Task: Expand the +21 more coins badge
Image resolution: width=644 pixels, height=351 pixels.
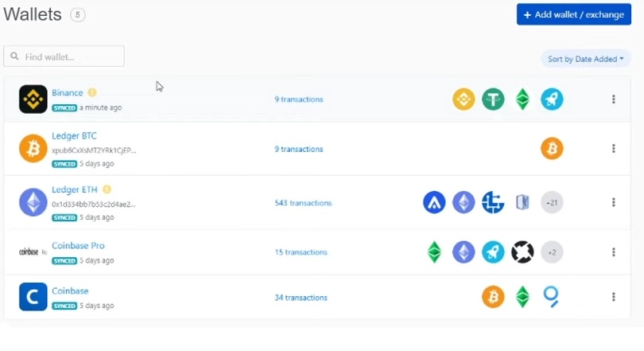Action: [x=552, y=203]
